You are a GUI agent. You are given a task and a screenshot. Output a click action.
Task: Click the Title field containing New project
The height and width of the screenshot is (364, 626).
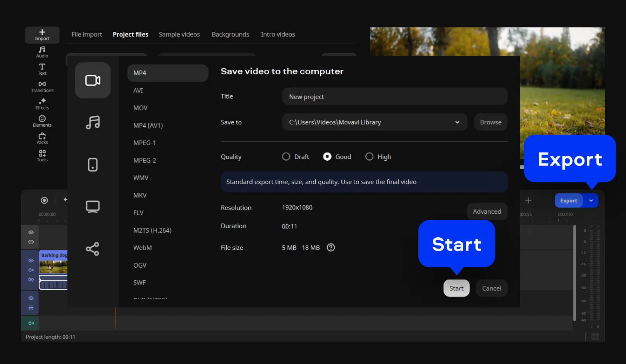pyautogui.click(x=394, y=96)
